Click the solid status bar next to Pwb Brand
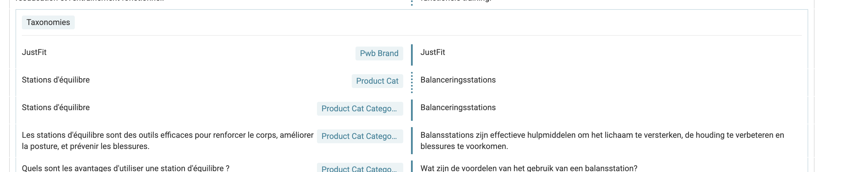The height and width of the screenshot is (172, 868). pos(412,55)
